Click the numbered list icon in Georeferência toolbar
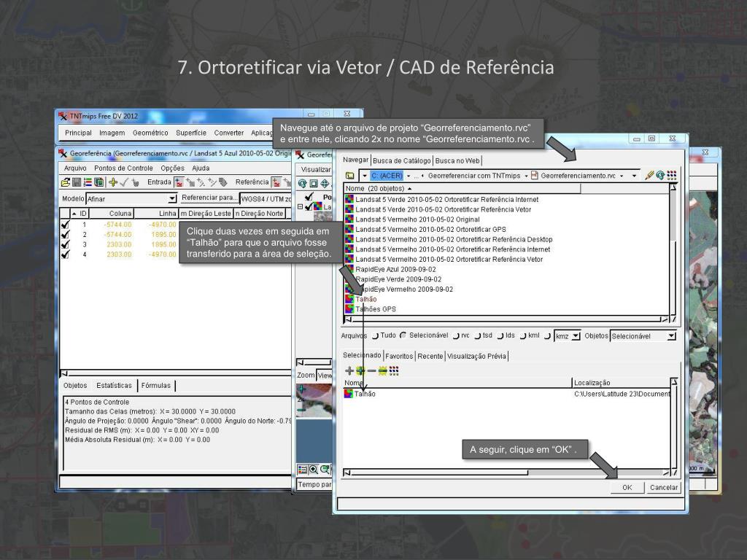747x560 pixels. click(88, 182)
